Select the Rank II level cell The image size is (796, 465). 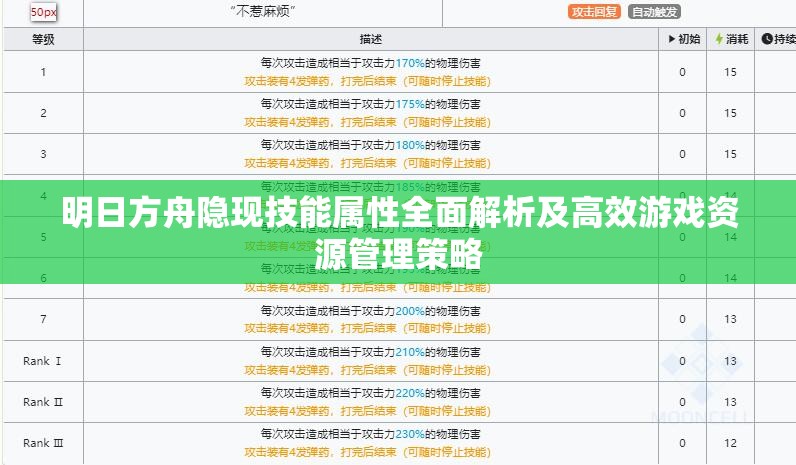point(43,402)
